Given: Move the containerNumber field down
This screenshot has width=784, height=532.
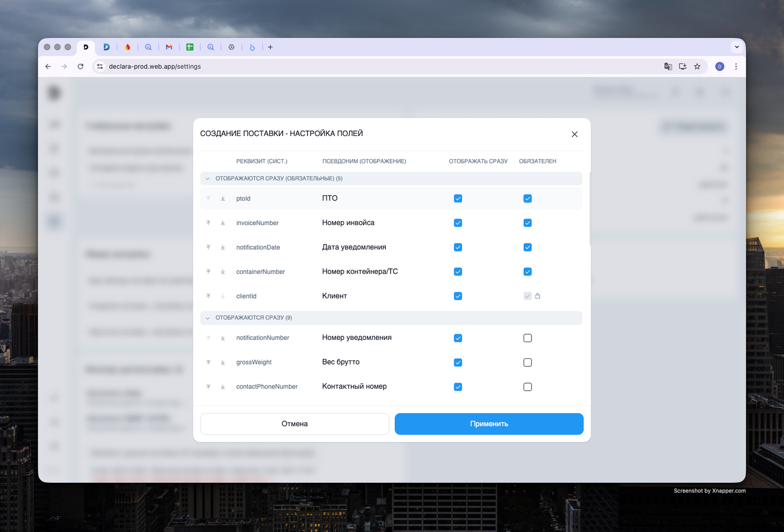Looking at the screenshot, I should (x=223, y=272).
